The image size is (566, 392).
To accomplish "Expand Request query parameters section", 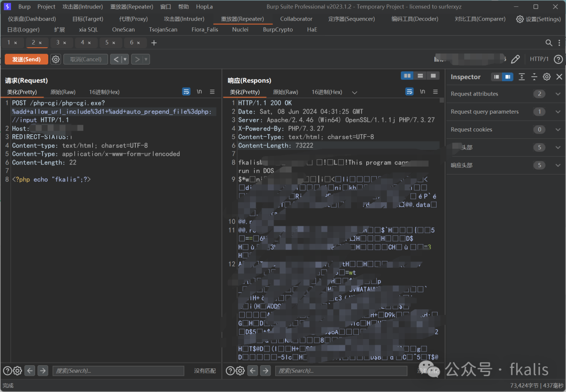I will 558,112.
